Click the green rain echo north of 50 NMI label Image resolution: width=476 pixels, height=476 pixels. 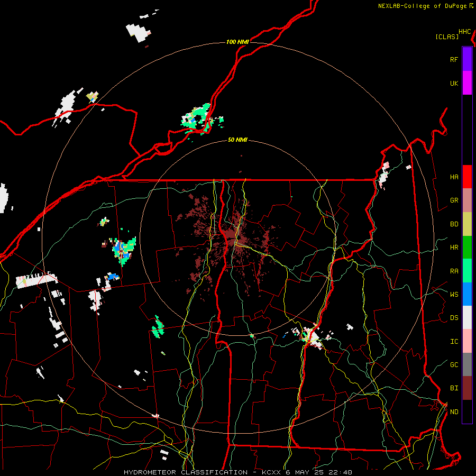tap(200, 118)
